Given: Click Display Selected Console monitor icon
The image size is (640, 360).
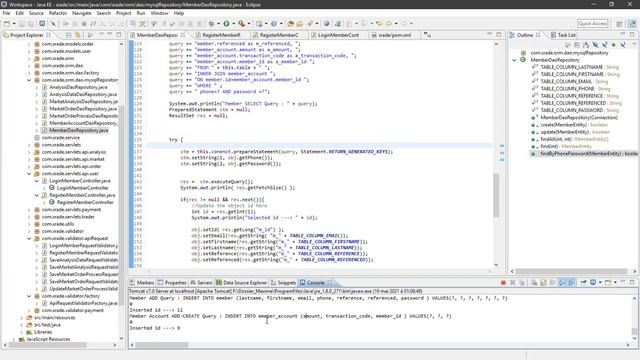Looking at the screenshot, I should (x=593, y=282).
